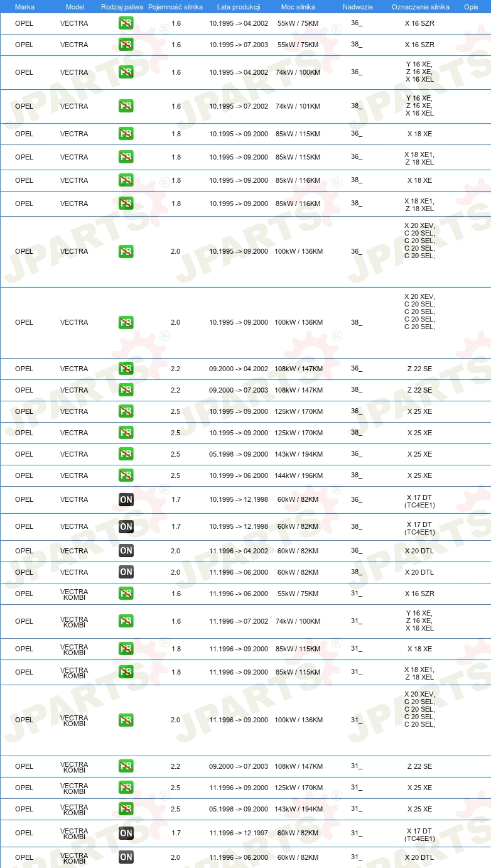This screenshot has width=491, height=868.
Task: Click the 2.2 capacity cell for body 38_
Action: click(175, 390)
